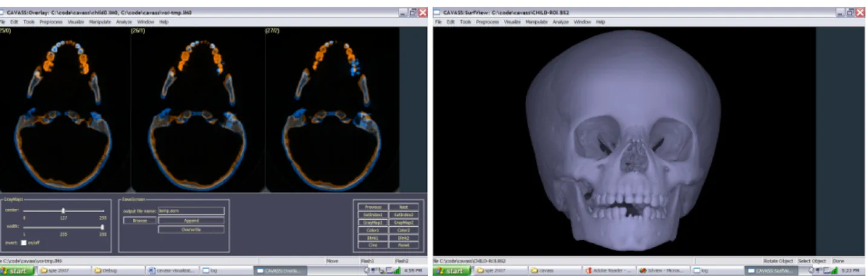This screenshot has height=276, width=868.
Task: Click the Previous button
Action: coord(373,207)
